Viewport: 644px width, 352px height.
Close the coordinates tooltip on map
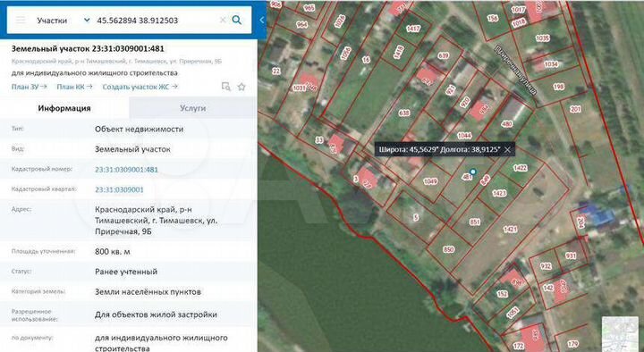[x=508, y=150]
